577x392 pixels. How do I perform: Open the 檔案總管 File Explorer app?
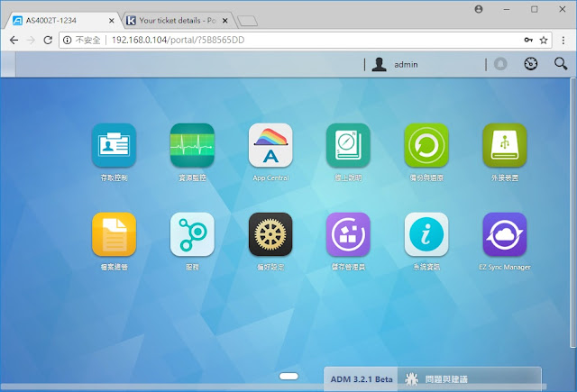click(x=114, y=234)
